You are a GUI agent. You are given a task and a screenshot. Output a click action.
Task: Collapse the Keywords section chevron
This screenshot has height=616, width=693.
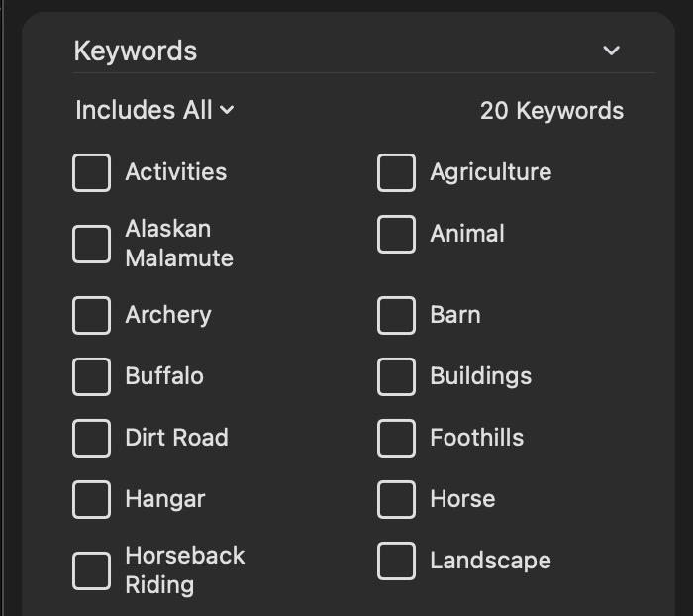(x=612, y=51)
